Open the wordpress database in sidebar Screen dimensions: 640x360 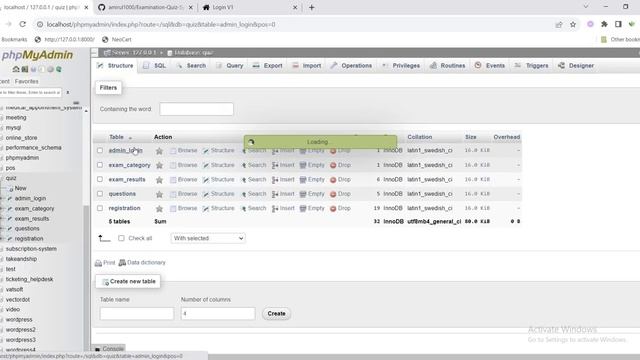point(19,320)
